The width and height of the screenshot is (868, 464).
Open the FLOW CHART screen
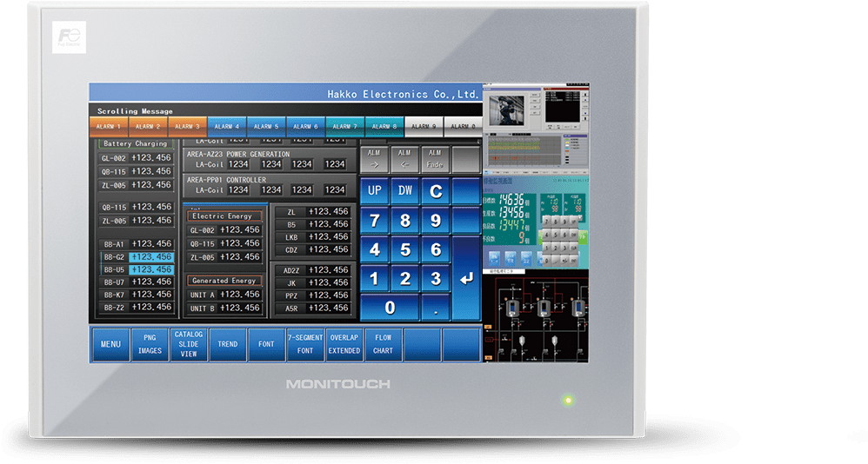point(383,344)
